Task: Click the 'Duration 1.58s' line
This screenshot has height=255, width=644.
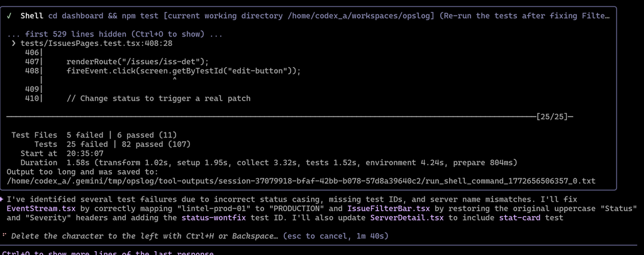Action: [269, 163]
